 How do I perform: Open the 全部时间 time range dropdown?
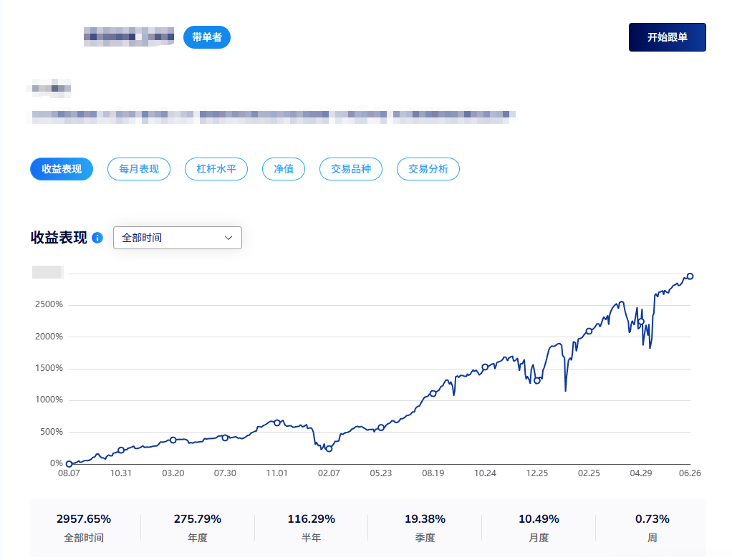click(178, 238)
